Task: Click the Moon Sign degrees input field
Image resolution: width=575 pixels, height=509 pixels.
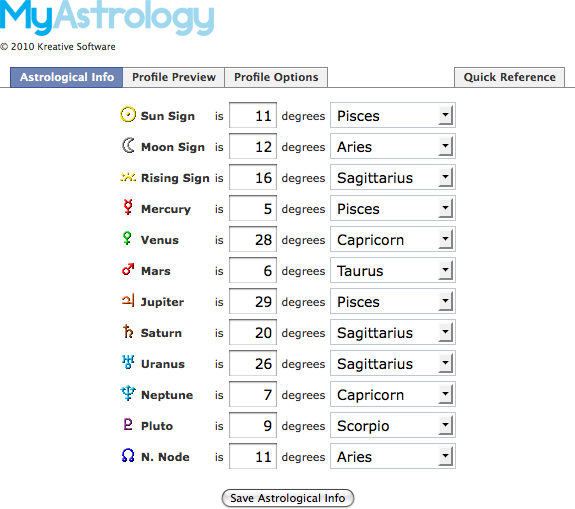Action: pyautogui.click(x=253, y=146)
